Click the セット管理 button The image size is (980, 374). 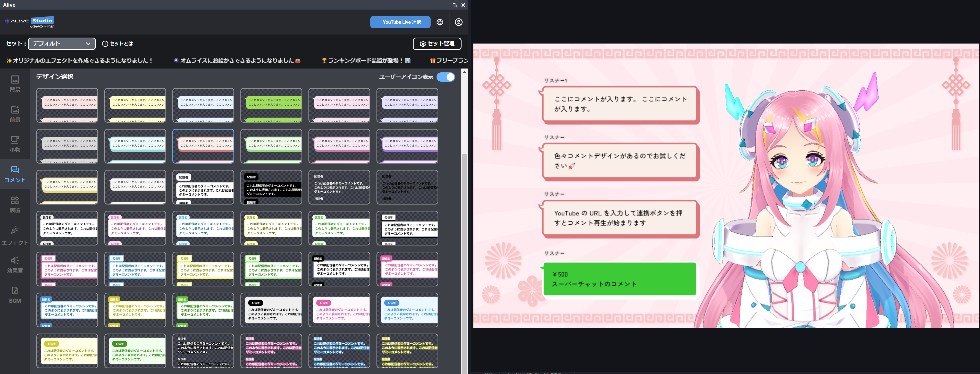(x=437, y=44)
